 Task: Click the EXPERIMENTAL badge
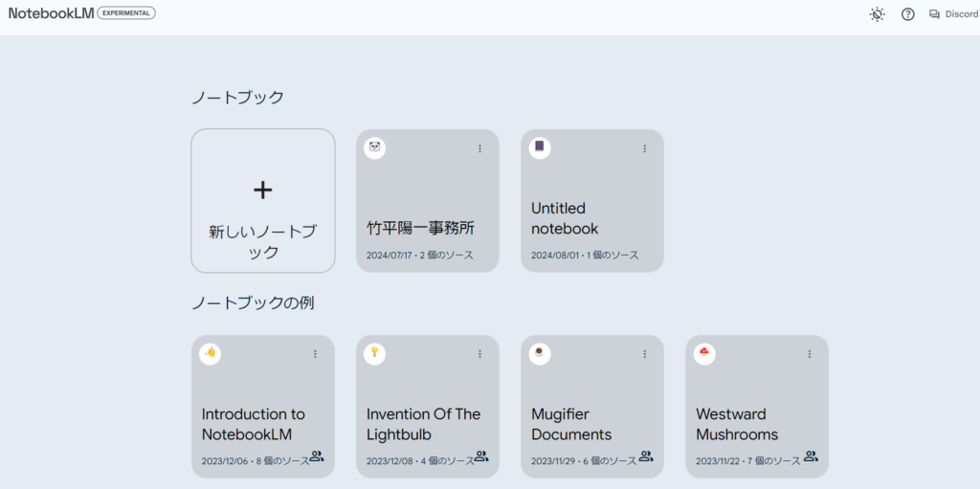[x=127, y=12]
